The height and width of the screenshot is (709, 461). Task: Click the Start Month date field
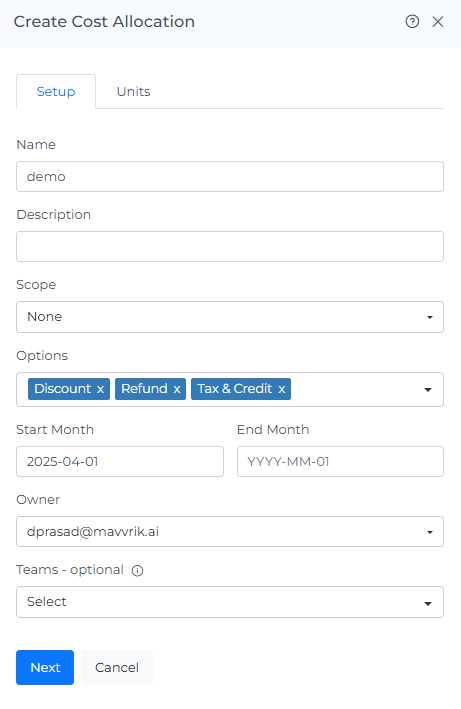(x=120, y=461)
